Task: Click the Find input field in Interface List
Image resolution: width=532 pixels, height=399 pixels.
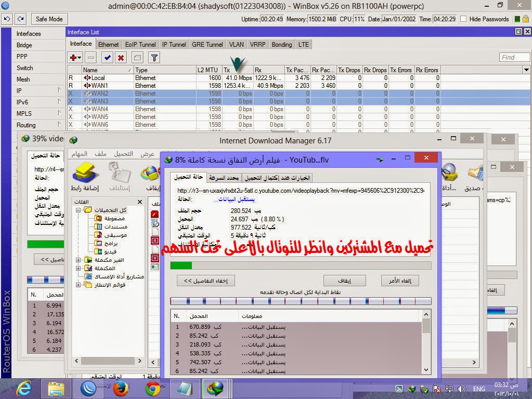Action: pos(514,57)
